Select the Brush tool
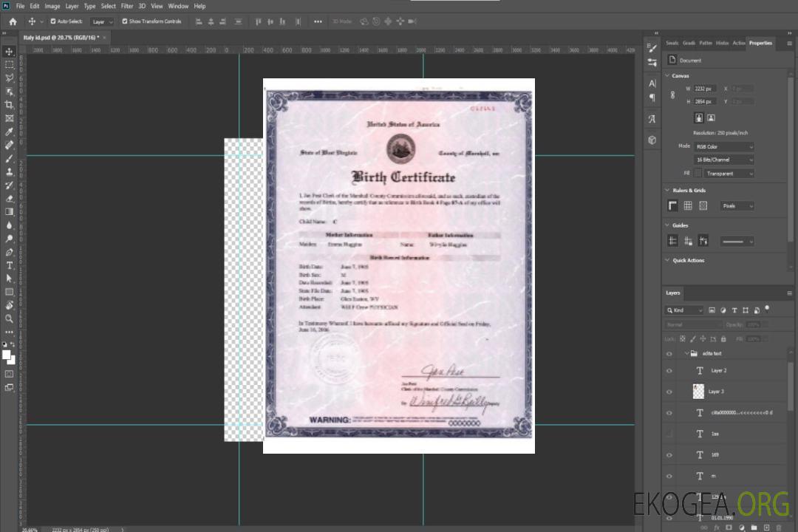Screen dimensions: 798x532 pyautogui.click(x=9, y=158)
